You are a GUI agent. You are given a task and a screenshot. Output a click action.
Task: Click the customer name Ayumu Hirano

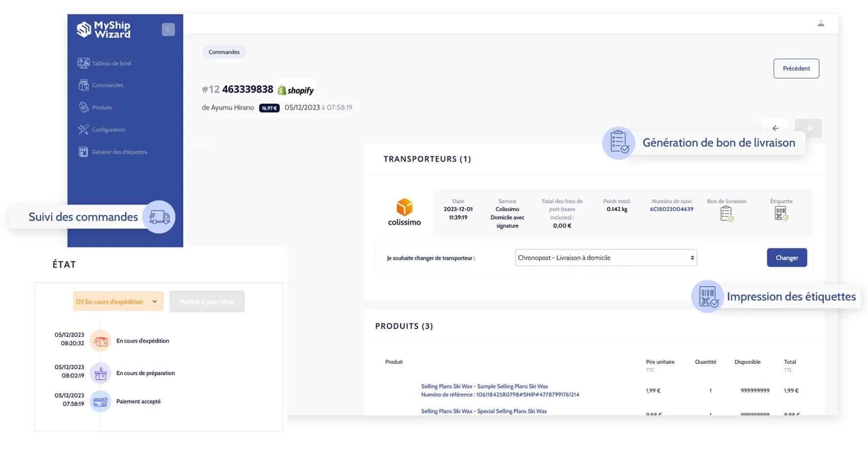click(x=233, y=107)
